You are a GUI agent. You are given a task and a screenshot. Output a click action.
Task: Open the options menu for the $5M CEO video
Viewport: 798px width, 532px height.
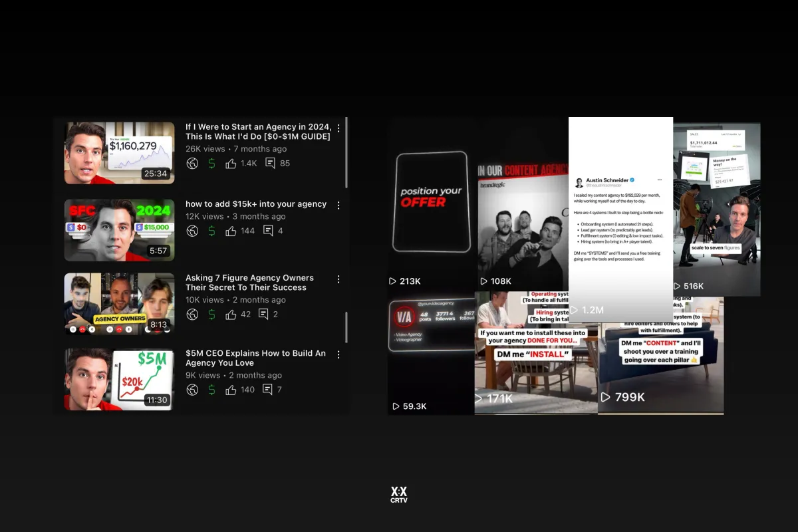[338, 354]
